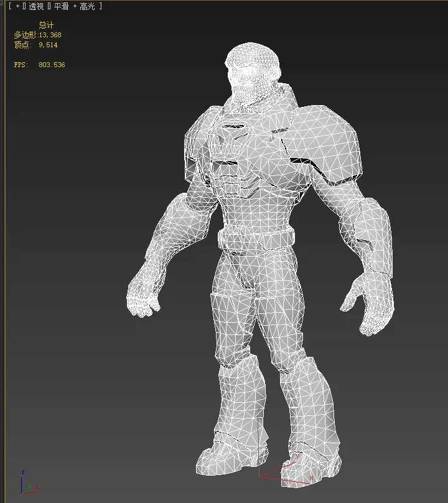Select the 多边形 count 13,368

(x=50, y=35)
